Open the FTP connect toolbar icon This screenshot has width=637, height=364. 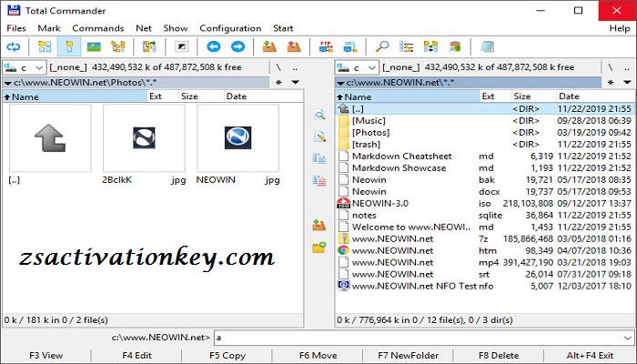[x=326, y=46]
